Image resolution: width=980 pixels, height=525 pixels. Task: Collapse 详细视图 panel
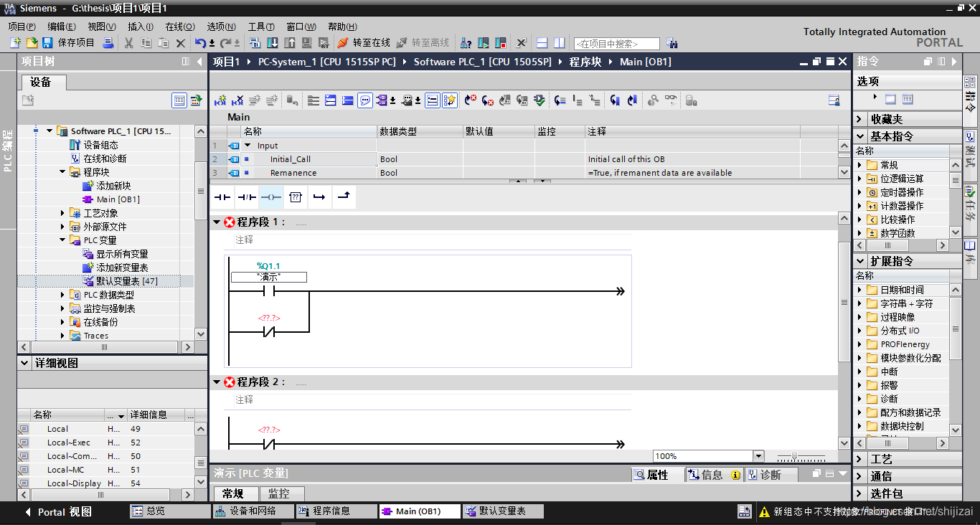pyautogui.click(x=24, y=364)
